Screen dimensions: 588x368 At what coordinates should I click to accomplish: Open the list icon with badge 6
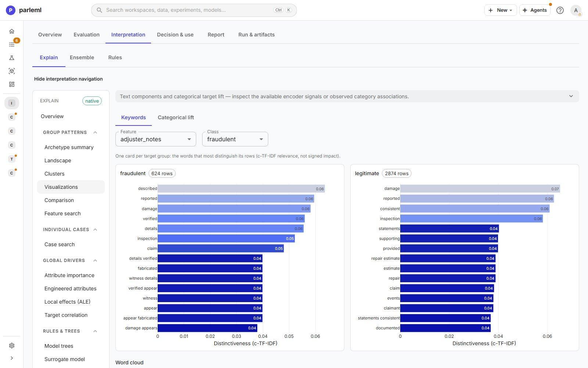(12, 45)
